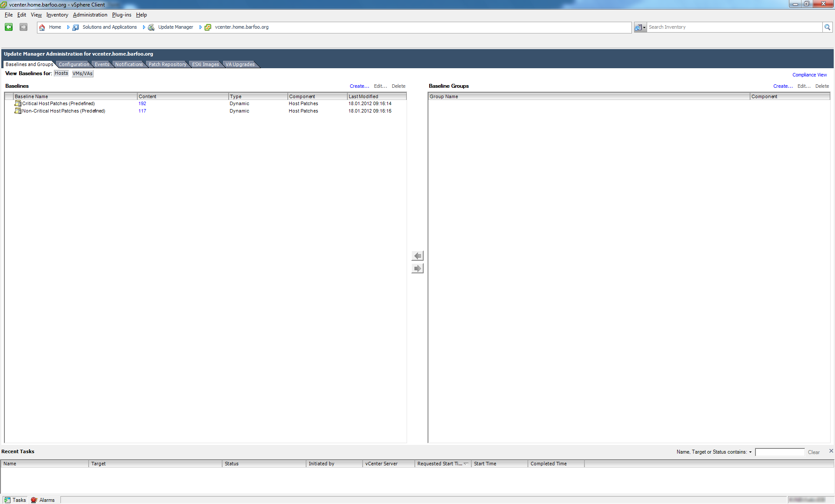Open the Alarms panel in status bar

pos(43,500)
